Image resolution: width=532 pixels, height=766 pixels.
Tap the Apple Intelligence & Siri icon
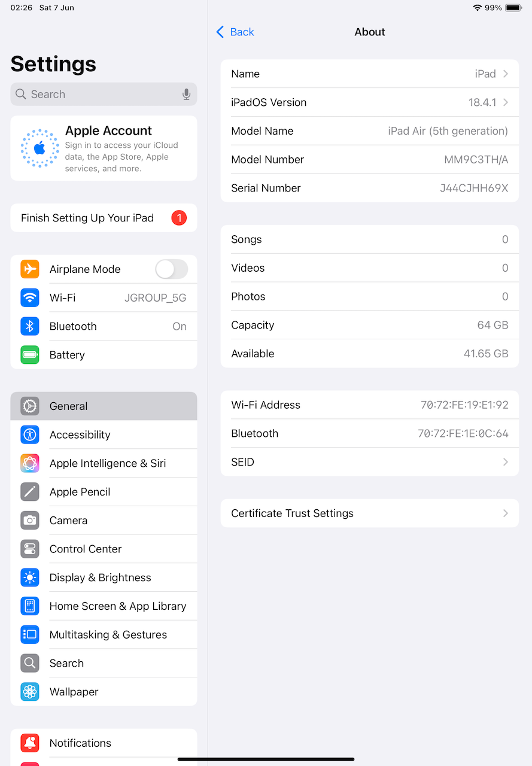pyautogui.click(x=30, y=463)
